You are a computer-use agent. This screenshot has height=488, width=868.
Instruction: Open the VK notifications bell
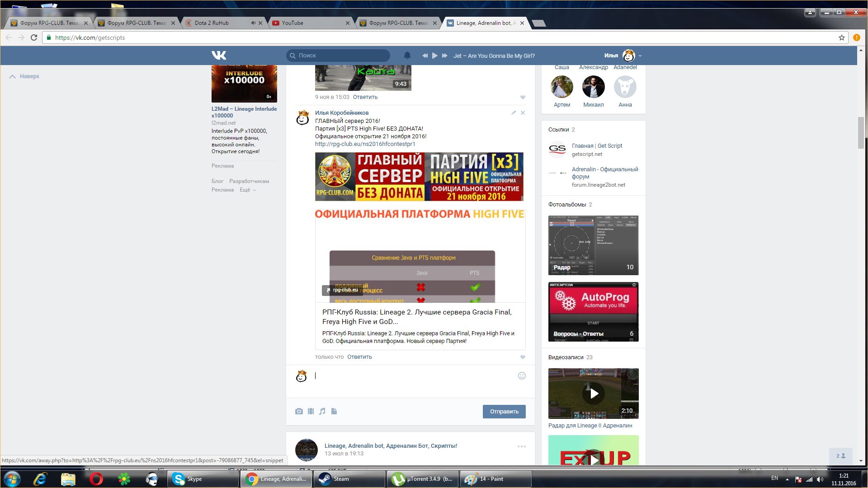coord(407,56)
